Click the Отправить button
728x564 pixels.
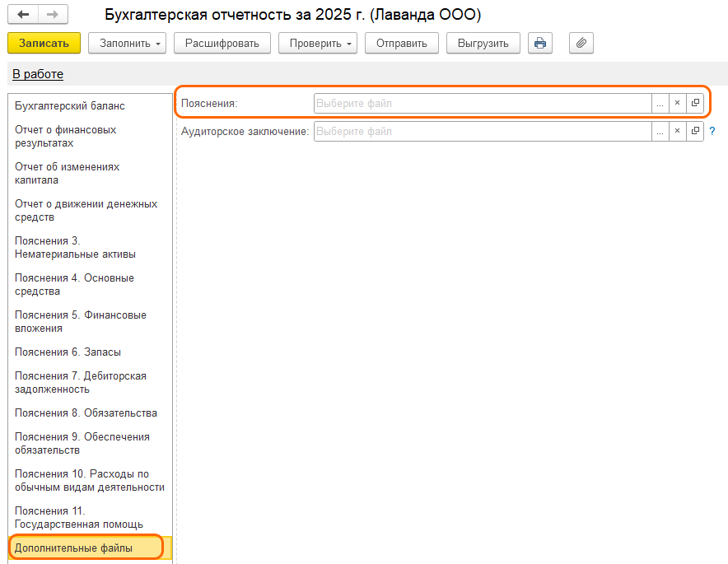[x=401, y=43]
